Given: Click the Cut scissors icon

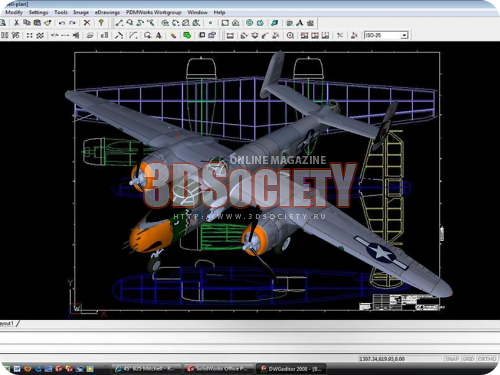Looking at the screenshot, I should pos(16,23).
